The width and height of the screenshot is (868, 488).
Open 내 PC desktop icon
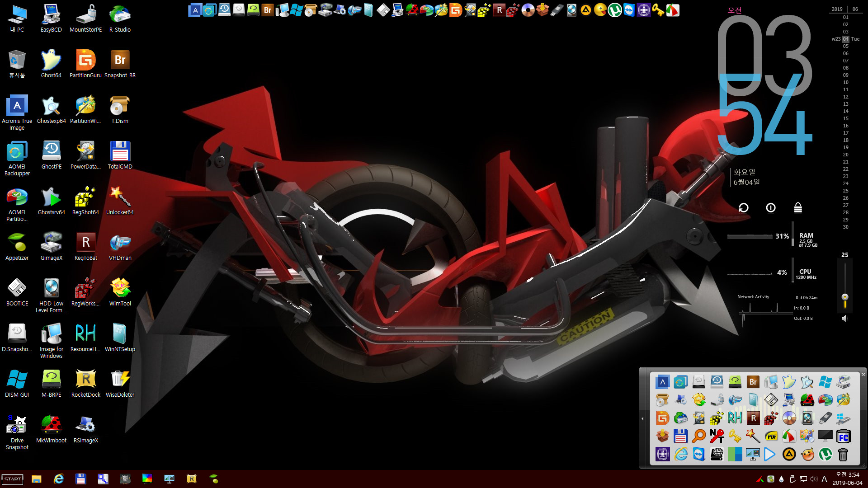point(17,19)
